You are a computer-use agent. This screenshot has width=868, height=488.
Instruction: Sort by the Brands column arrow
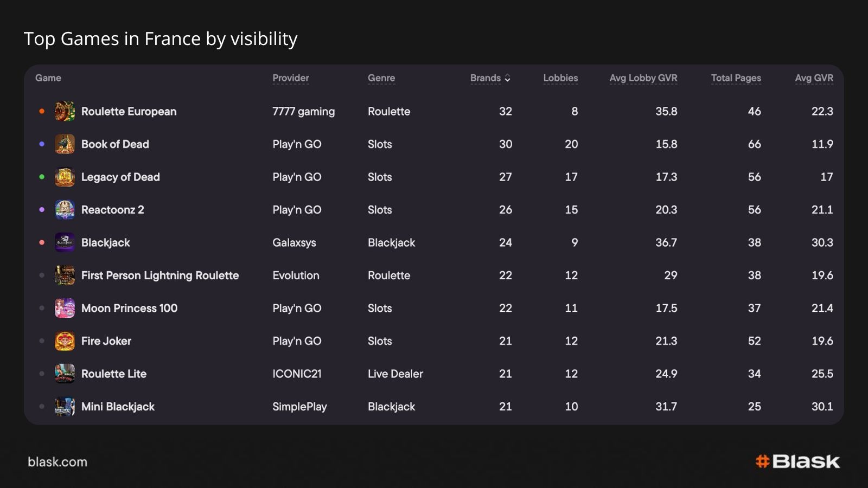pos(508,78)
